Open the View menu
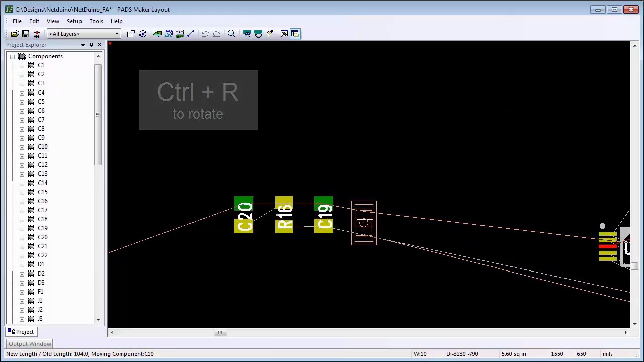 (53, 21)
